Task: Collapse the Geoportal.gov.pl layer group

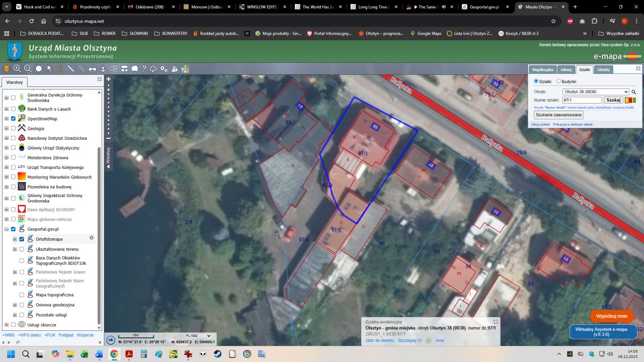Action: [7, 229]
